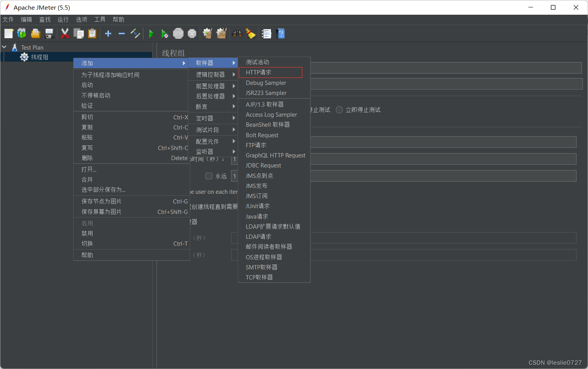Viewport: 588px width, 369px height.
Task: Open the Function helper list icon
Action: coord(267,34)
